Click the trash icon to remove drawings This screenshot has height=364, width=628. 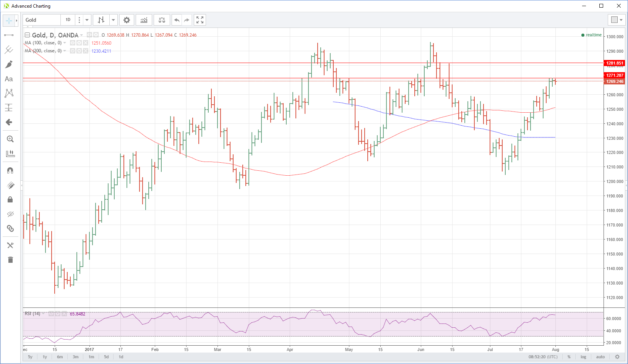tap(10, 260)
